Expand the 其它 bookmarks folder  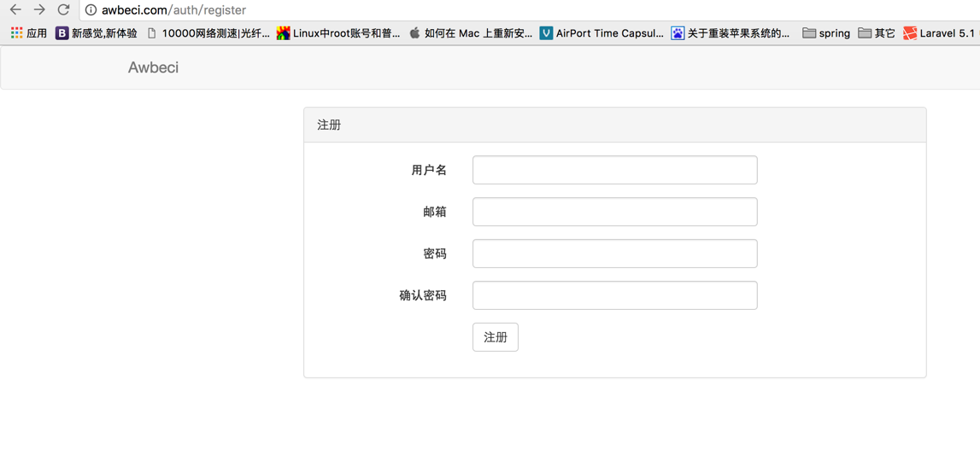click(877, 33)
